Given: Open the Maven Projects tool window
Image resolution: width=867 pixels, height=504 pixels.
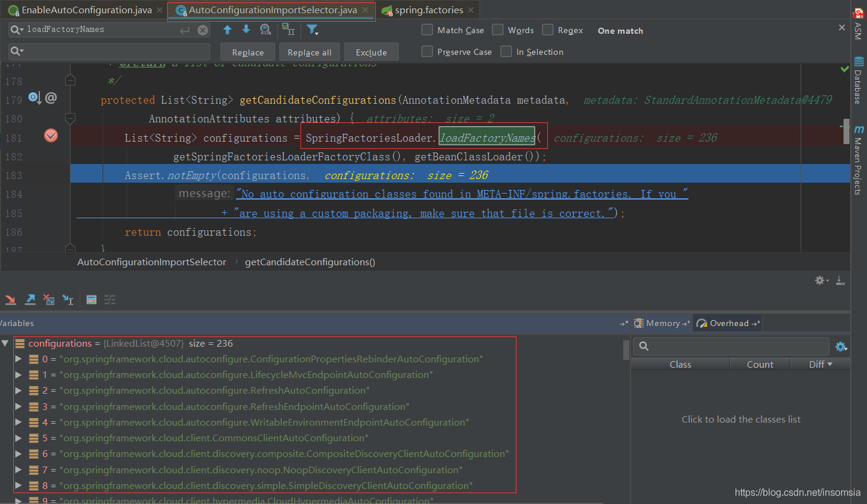Looking at the screenshot, I should tap(857, 160).
